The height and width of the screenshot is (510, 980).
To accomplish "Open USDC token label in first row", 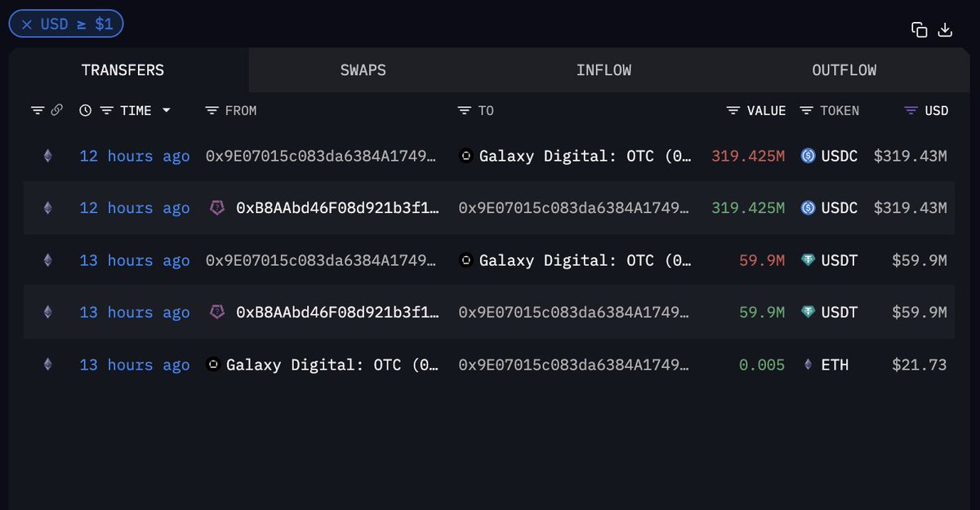I will pyautogui.click(x=840, y=156).
